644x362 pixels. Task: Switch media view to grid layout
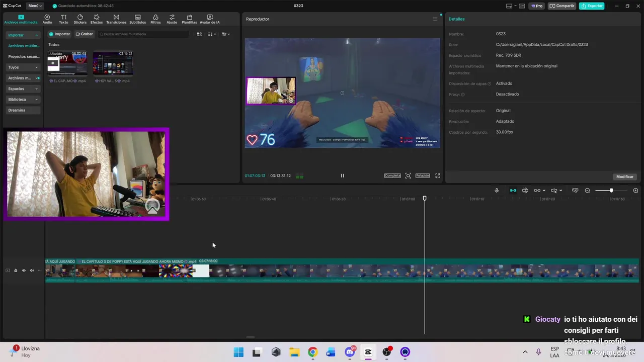click(x=199, y=34)
